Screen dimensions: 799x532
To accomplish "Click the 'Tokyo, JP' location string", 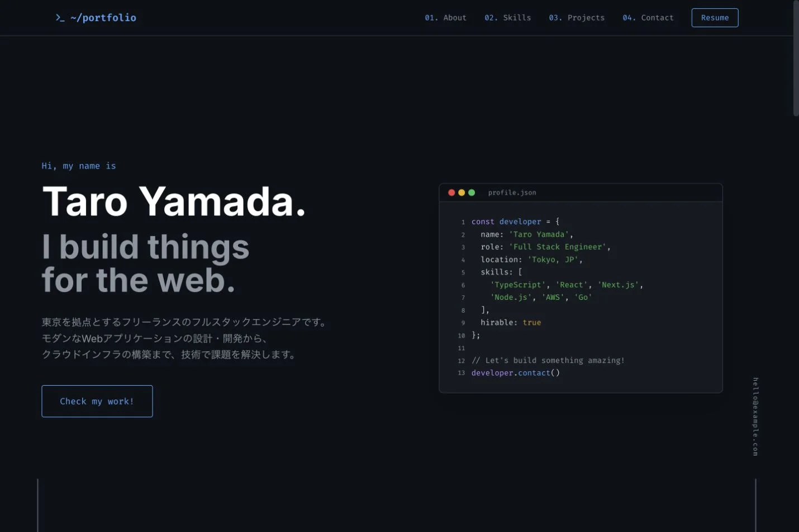I will 553,260.
